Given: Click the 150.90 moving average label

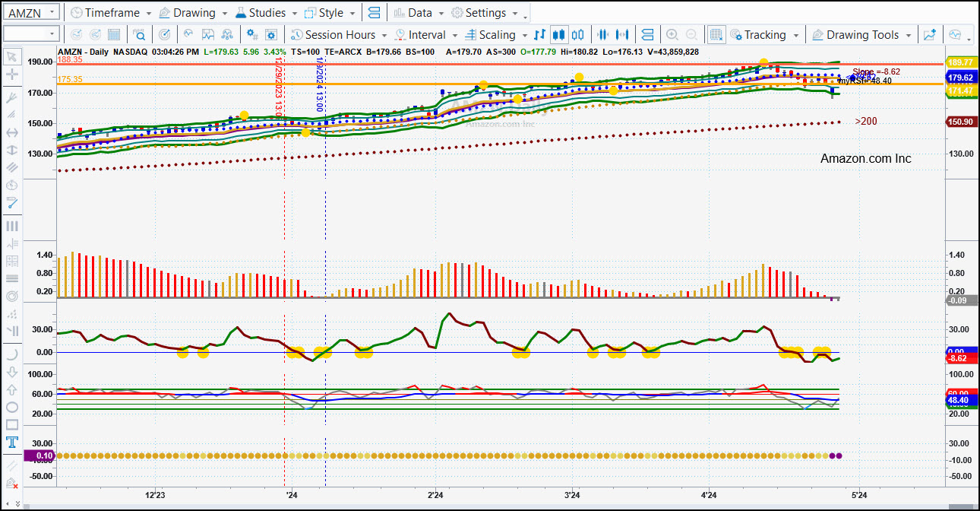Looking at the screenshot, I should (x=960, y=122).
